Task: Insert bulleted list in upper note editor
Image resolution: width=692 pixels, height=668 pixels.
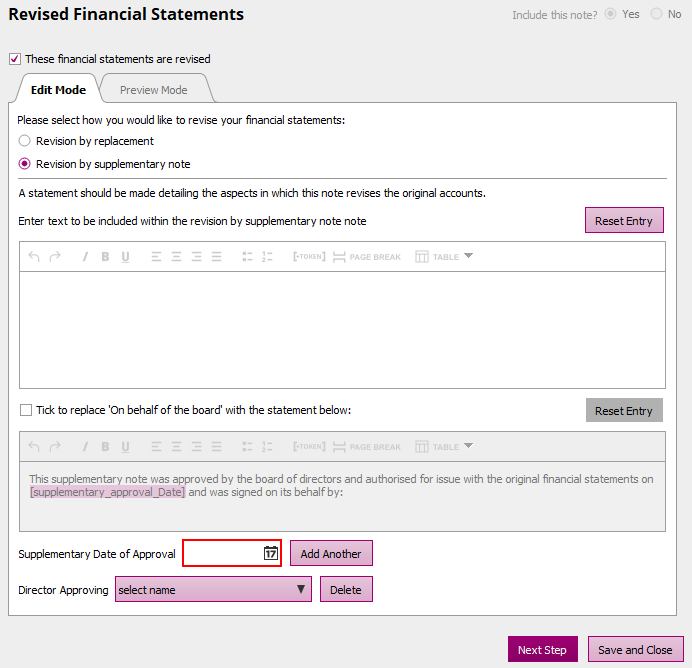Action: (247, 257)
